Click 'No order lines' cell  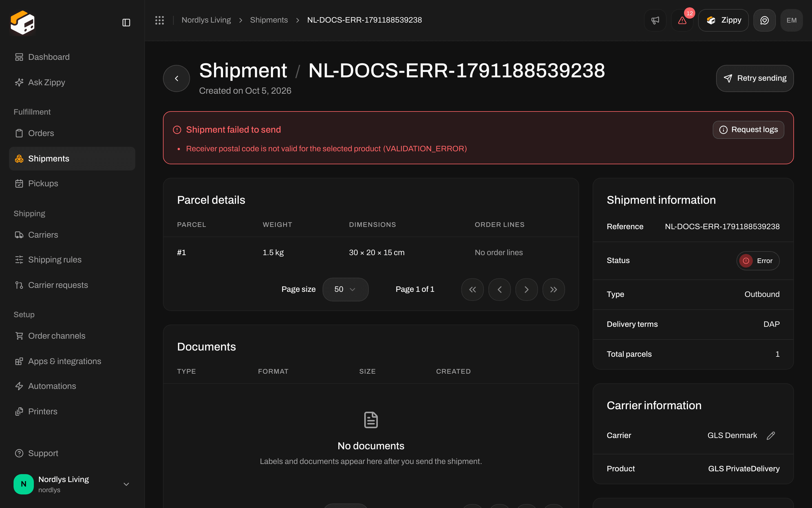(498, 253)
